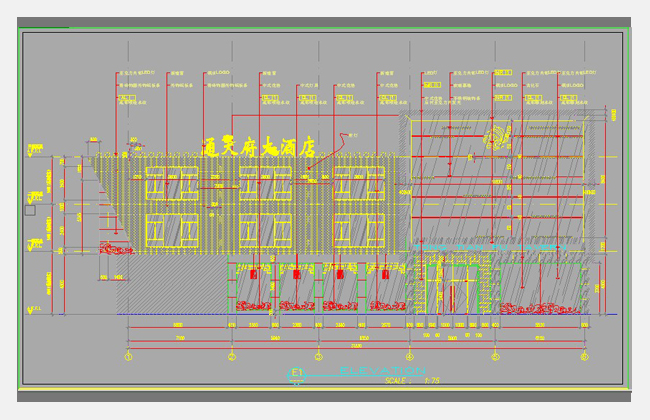The height and width of the screenshot is (420, 650).
Task: Pick the E1 drawing reference bubble
Action: click(x=296, y=374)
